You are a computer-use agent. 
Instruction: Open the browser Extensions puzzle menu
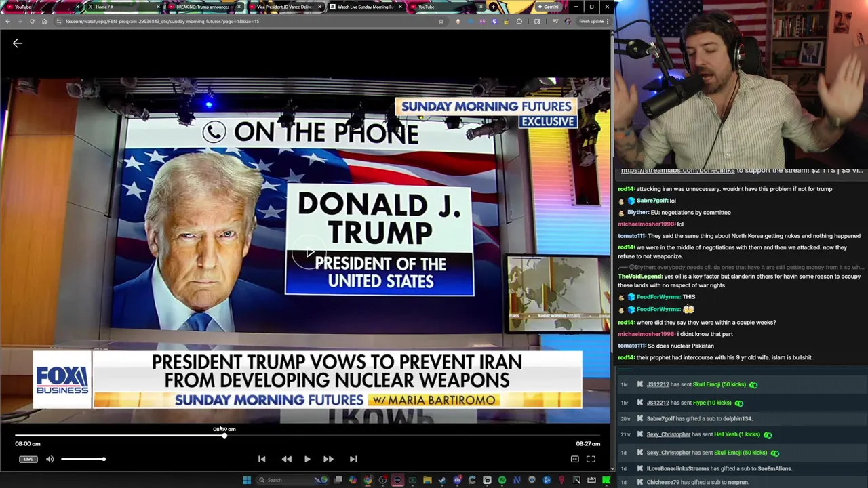519,21
